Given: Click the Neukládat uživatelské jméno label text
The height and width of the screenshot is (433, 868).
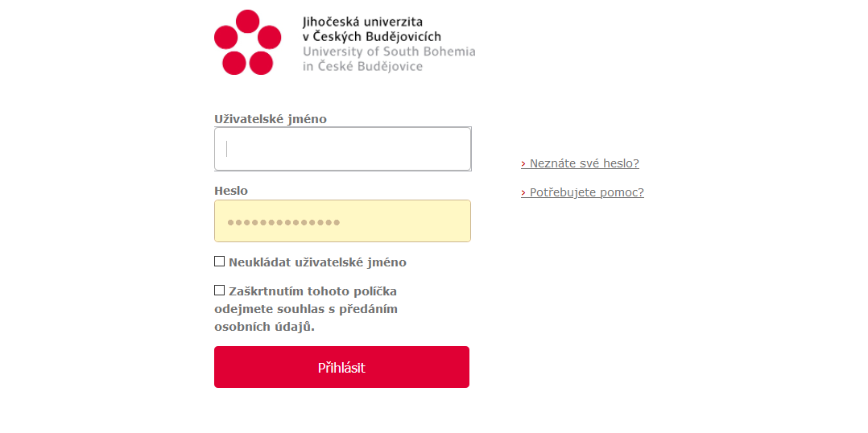Looking at the screenshot, I should [x=317, y=262].
